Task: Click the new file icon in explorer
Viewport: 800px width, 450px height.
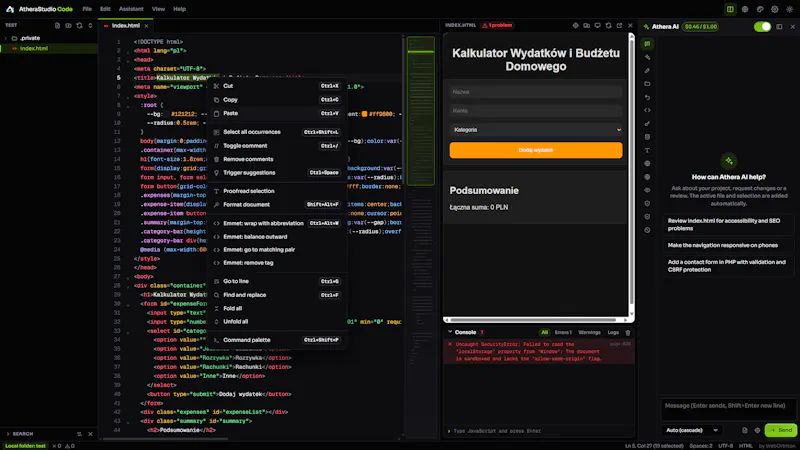Action: (x=57, y=25)
